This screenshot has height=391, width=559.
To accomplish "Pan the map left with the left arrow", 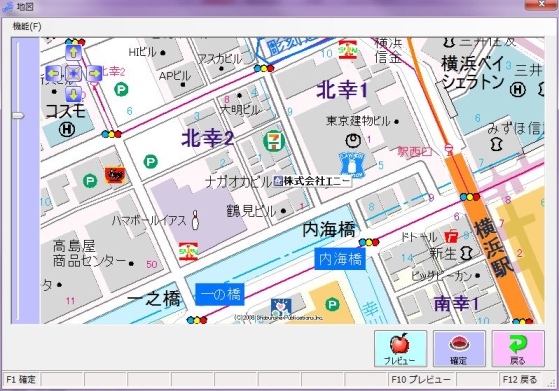I will (53, 74).
